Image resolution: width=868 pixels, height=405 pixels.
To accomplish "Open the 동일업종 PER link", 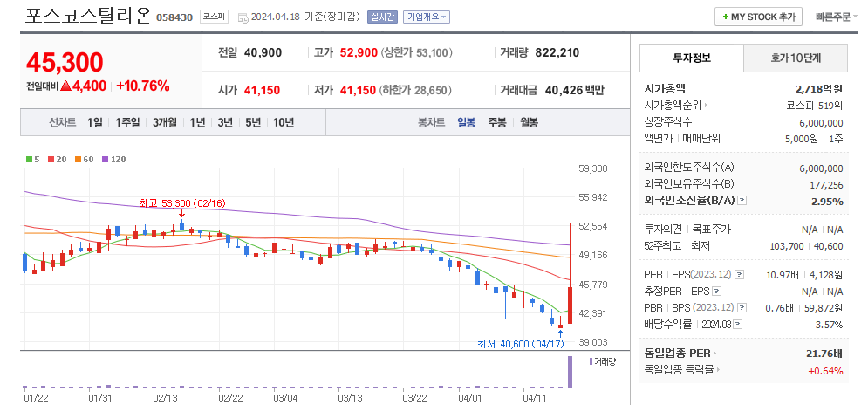I will pyautogui.click(x=680, y=353).
